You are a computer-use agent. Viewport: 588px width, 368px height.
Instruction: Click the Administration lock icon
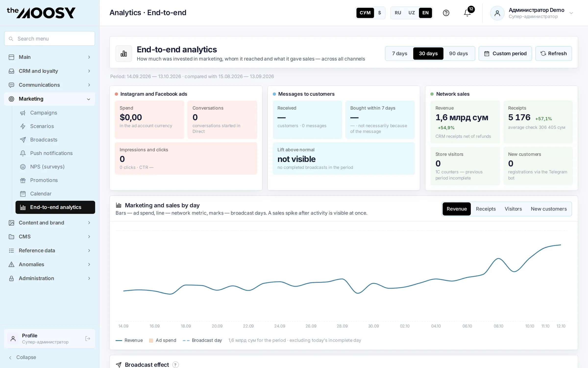pyautogui.click(x=11, y=278)
